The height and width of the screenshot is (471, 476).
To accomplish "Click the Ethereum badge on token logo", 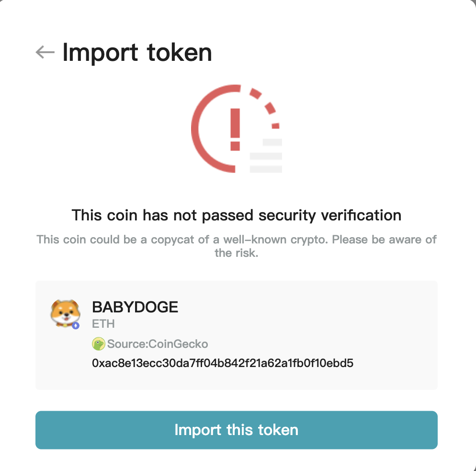I will point(76,326).
